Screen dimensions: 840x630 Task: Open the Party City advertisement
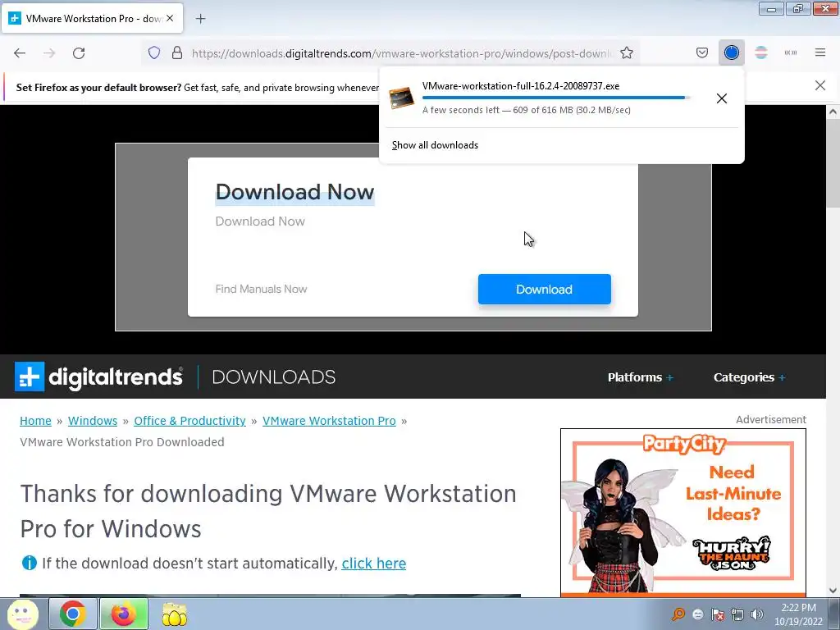683,513
